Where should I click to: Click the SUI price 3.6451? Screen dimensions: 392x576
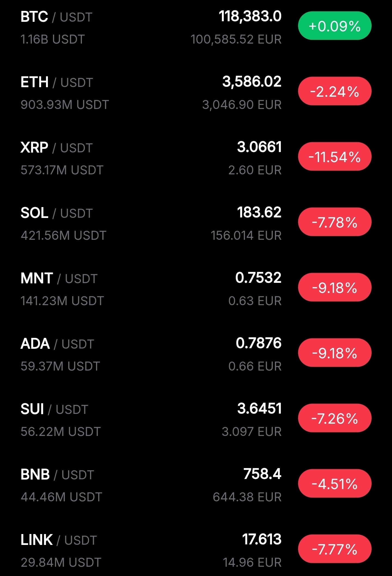point(259,408)
